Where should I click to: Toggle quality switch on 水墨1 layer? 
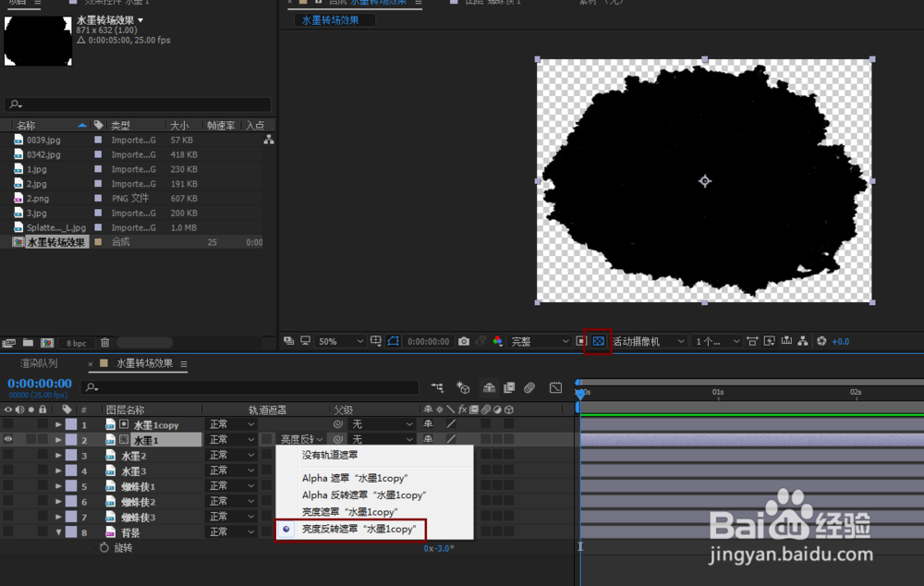pos(451,439)
